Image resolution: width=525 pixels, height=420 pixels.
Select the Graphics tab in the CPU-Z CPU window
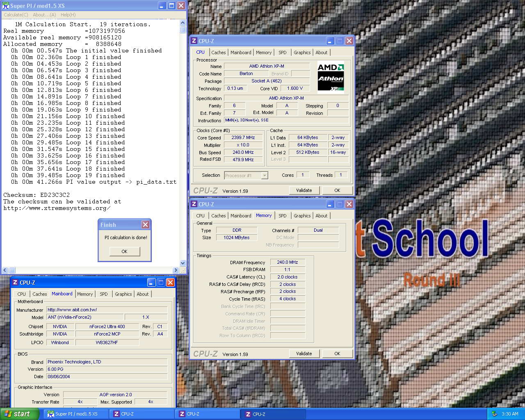(302, 52)
